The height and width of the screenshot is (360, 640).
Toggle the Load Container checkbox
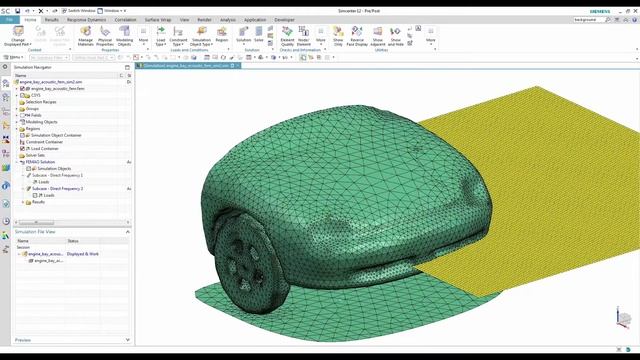click(x=23, y=149)
